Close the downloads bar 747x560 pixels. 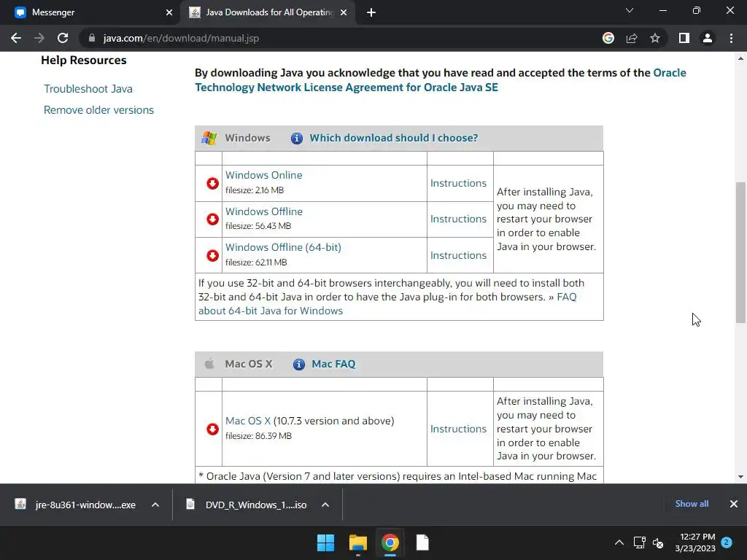point(734,504)
